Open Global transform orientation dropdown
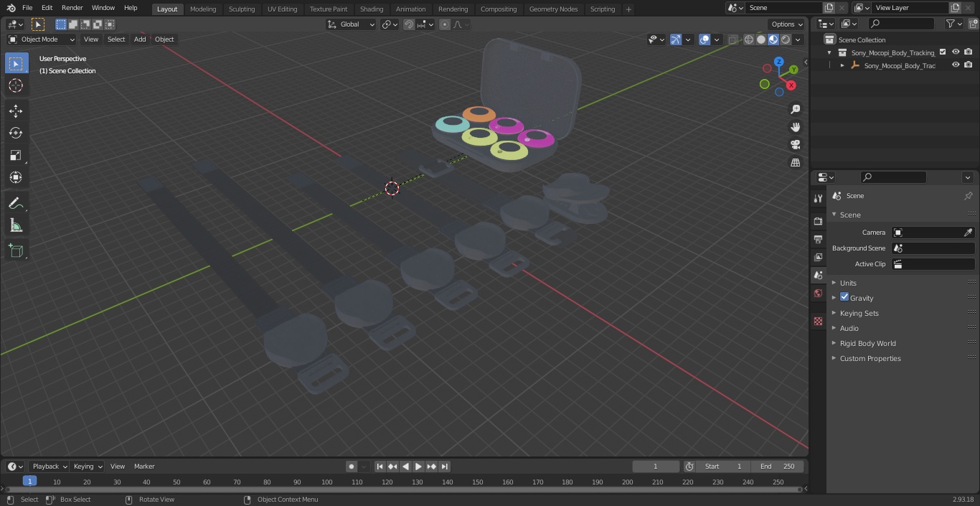The image size is (980, 506). (351, 24)
